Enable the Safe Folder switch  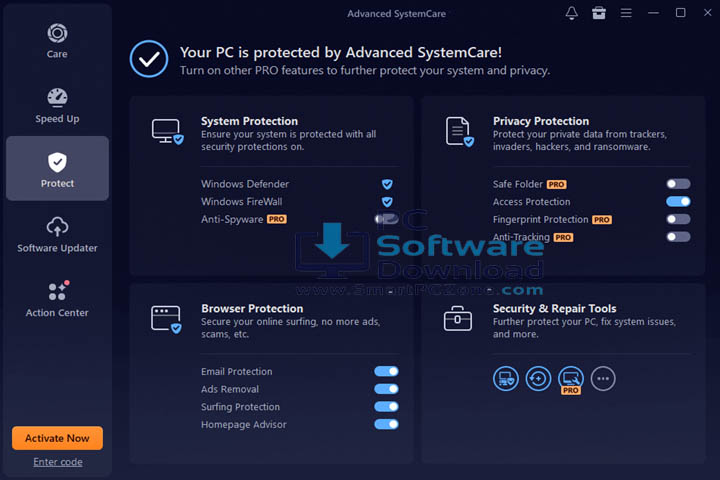pos(678,184)
